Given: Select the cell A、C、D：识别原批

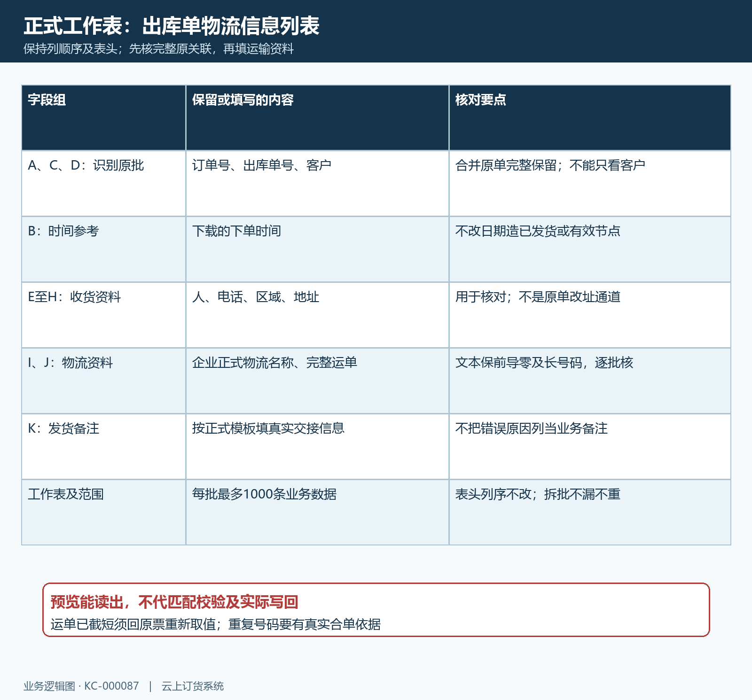Looking at the screenshot, I should [x=104, y=184].
